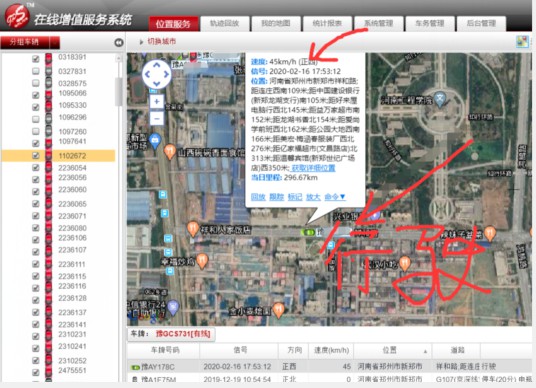This screenshot has width=536, height=388.
Task: Click the 跟踪 link in popup
Action: point(277,197)
